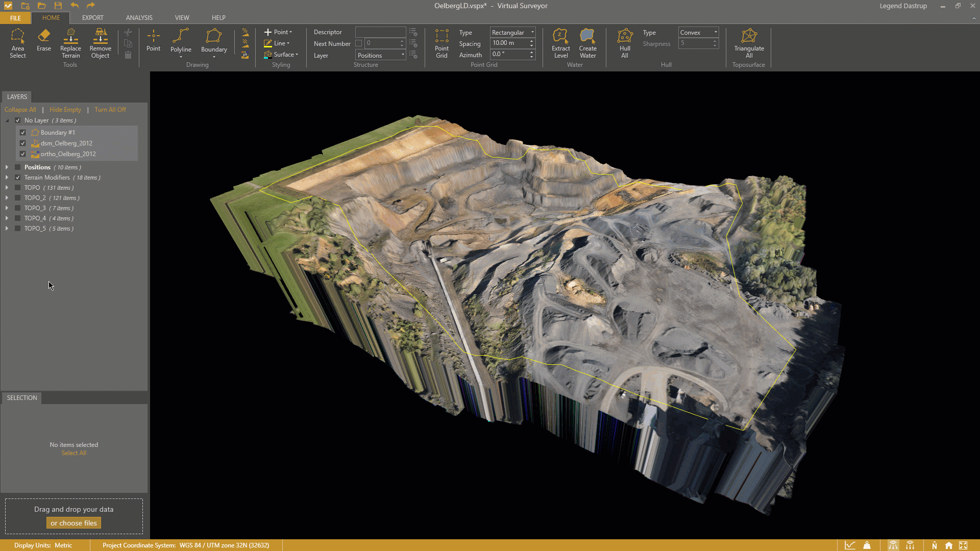980x551 pixels.
Task: Open the FILE menu
Action: 15,17
